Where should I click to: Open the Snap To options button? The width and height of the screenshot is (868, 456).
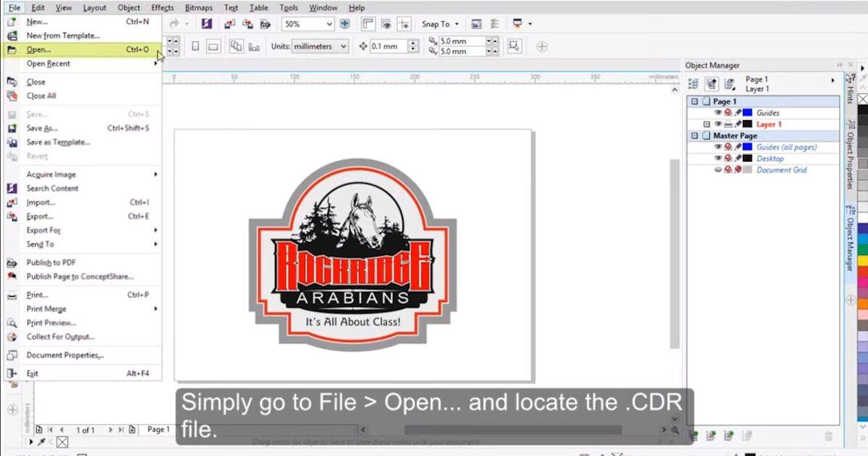[x=439, y=24]
